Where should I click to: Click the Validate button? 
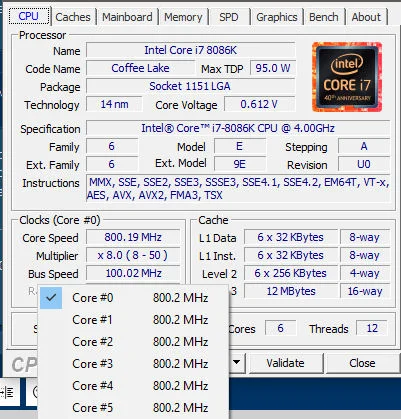click(x=286, y=363)
